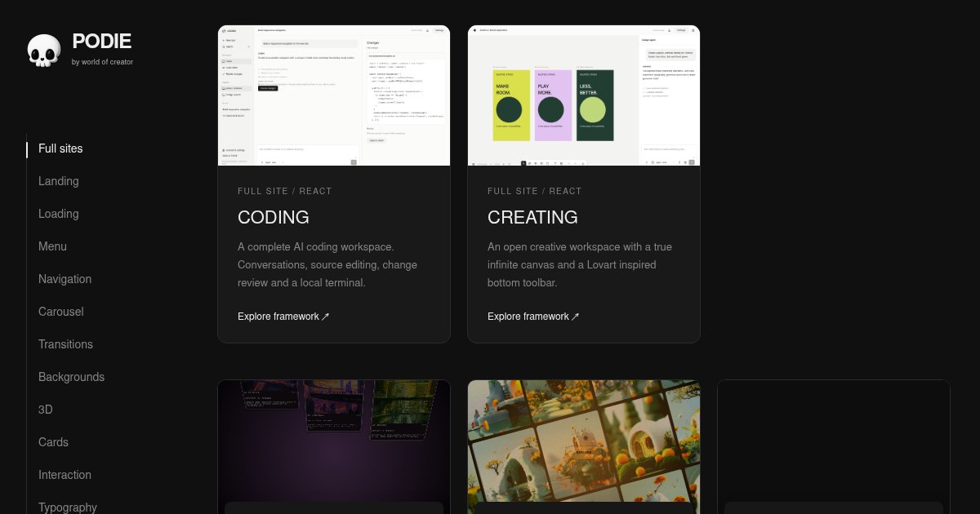
Task: Click 'FULL SITE / REACT' label on CREATING card
Action: pos(535,191)
